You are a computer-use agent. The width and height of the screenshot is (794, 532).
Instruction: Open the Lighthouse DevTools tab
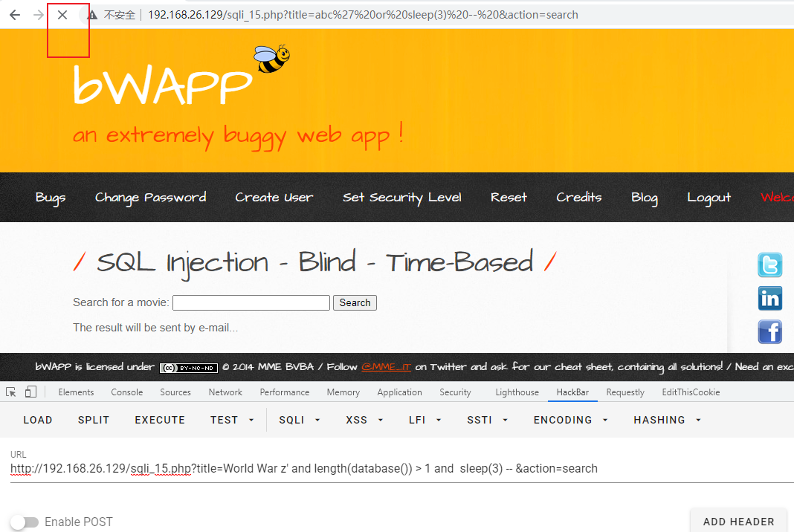517,392
